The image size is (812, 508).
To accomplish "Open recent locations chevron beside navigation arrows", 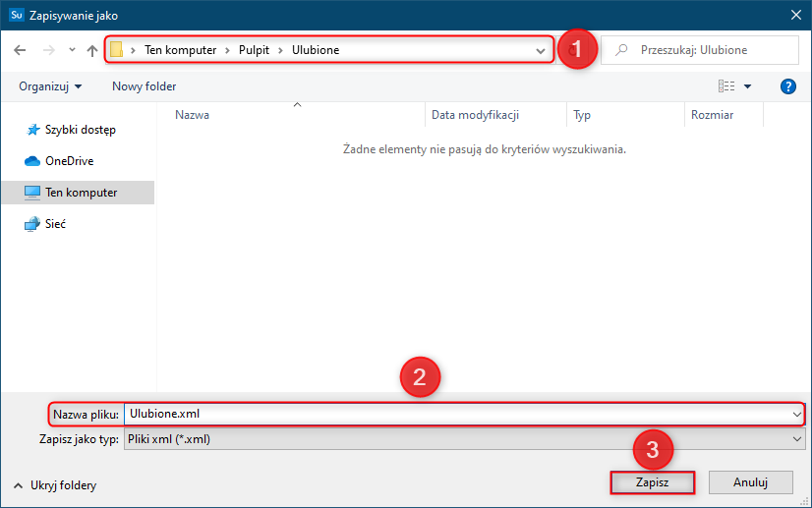I will (x=72, y=50).
